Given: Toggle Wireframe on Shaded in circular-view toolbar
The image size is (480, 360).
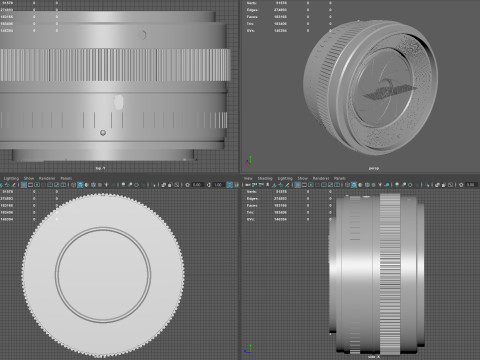Looking at the screenshot, I should point(93,184).
